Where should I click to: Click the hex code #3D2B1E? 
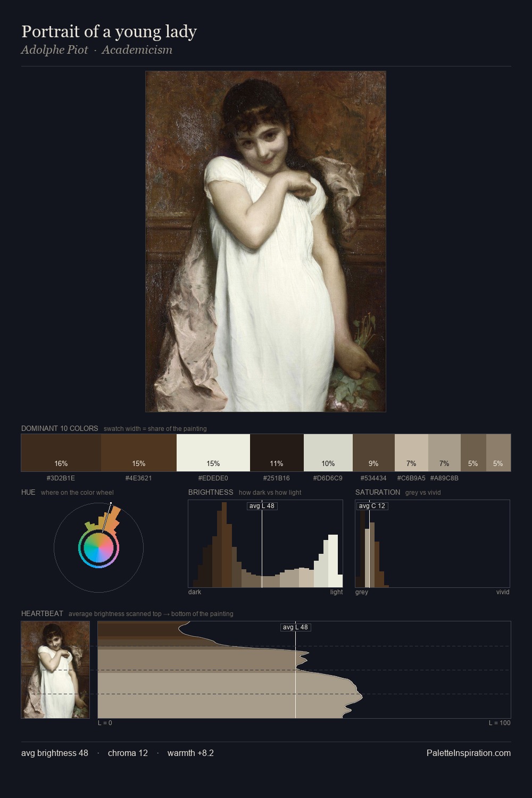click(61, 478)
